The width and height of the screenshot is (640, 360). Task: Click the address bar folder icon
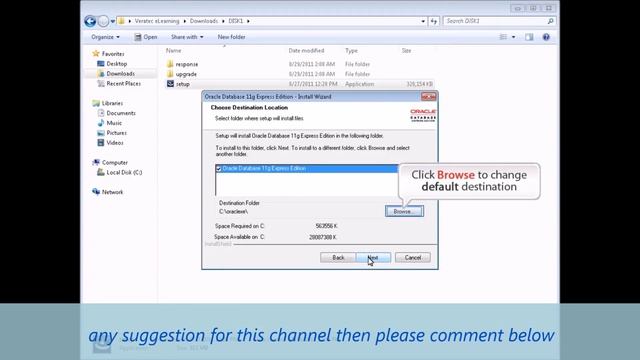tap(121, 21)
